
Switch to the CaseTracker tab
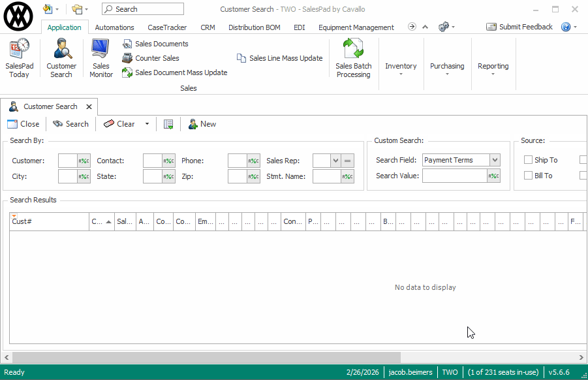(167, 27)
